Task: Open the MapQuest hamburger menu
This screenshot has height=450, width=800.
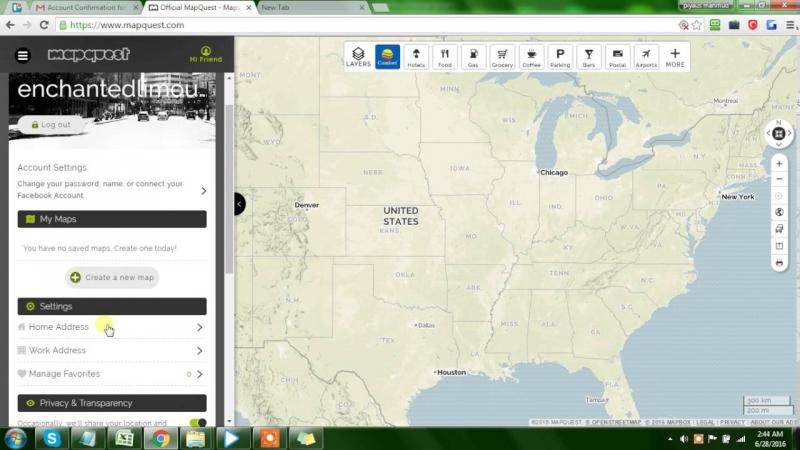Action: coord(23,55)
